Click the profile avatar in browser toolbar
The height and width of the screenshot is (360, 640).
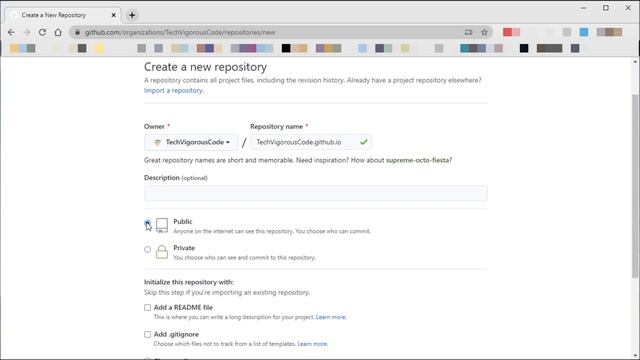(609, 32)
